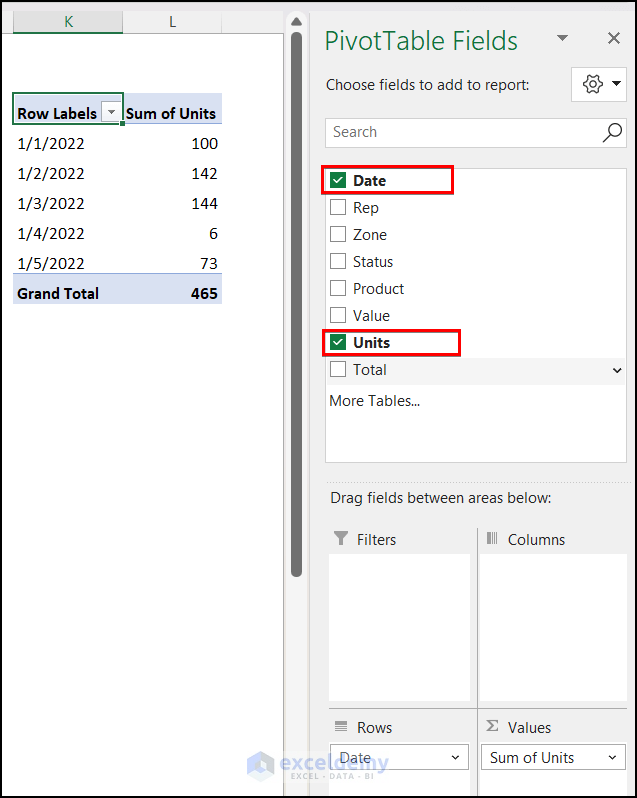Open the Row Labels filter button
The width and height of the screenshot is (637, 798).
pos(111,113)
